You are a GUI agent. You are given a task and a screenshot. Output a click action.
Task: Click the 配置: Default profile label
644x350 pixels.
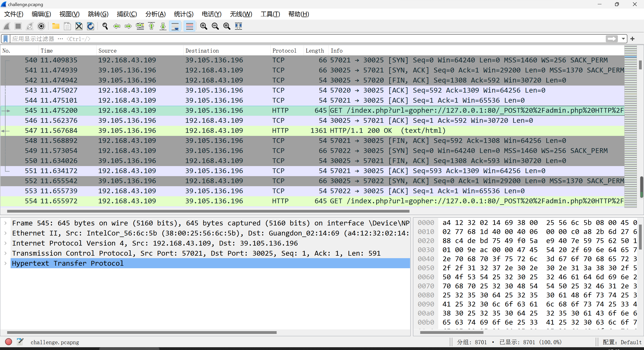pos(622,342)
